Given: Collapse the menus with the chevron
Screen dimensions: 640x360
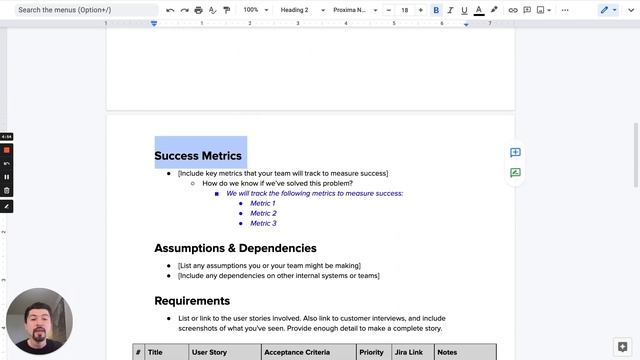Looking at the screenshot, I should pos(631,10).
